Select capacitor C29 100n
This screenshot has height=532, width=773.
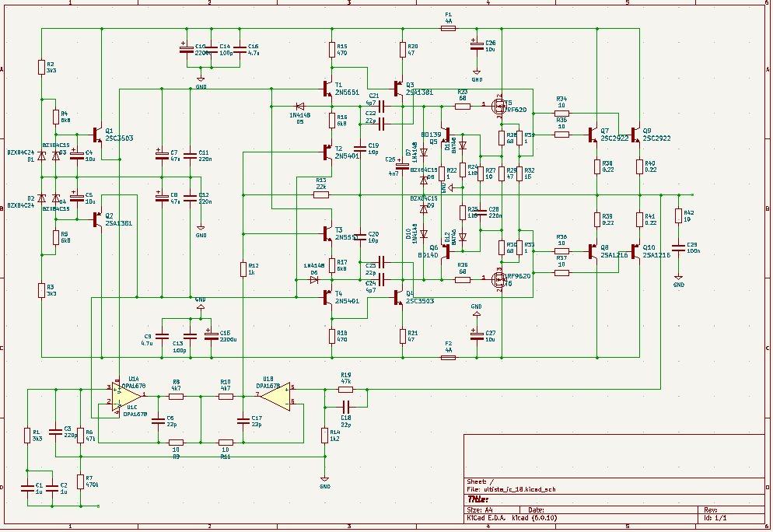[678, 247]
